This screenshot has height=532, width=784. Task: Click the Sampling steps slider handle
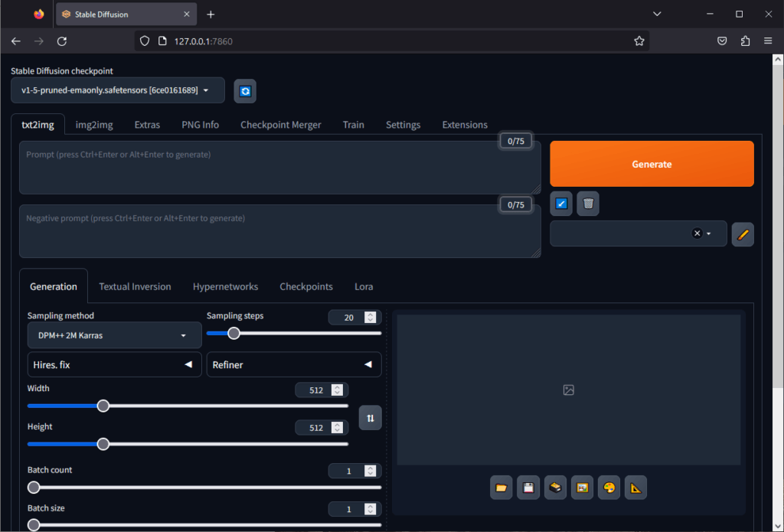234,333
